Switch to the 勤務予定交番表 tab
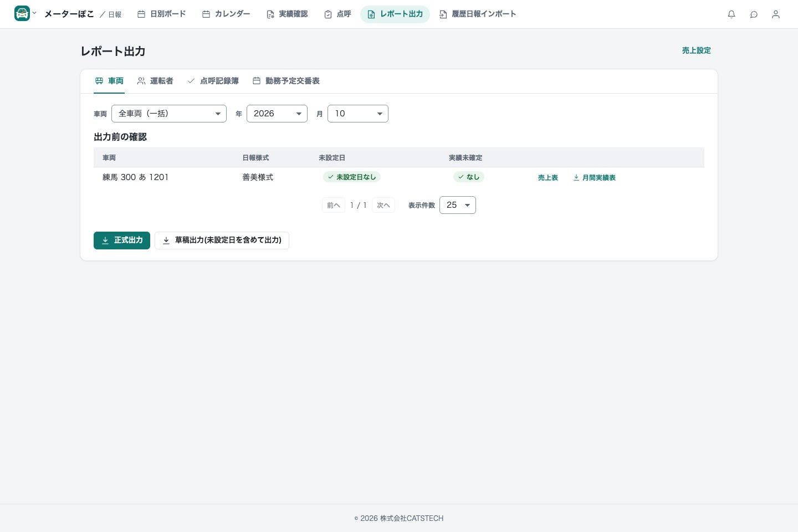Viewport: 798px width, 532px height. 286,81
